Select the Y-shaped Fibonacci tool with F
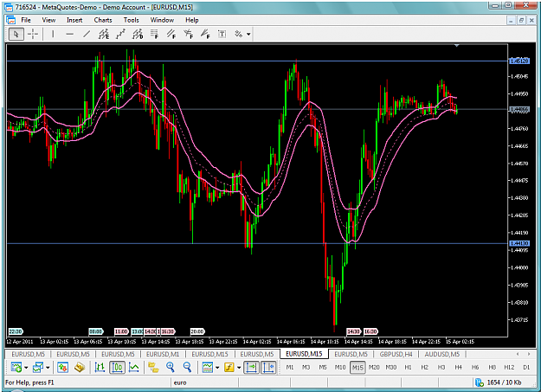Image resolution: width=541 pixels, height=392 pixels. pyautogui.click(x=188, y=34)
